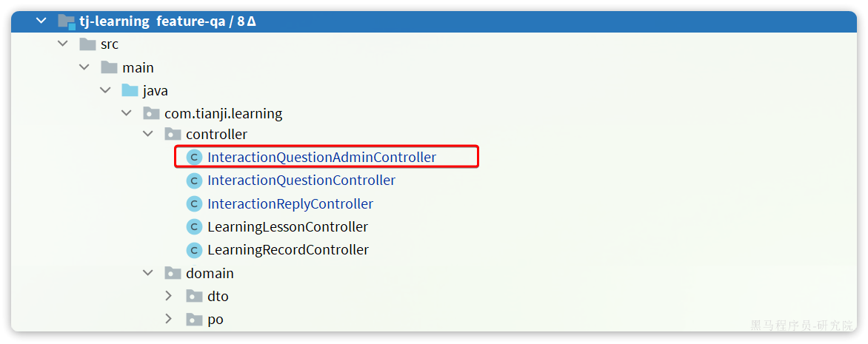
Task: Select InteractionReplyController in the tree
Action: [x=290, y=204]
